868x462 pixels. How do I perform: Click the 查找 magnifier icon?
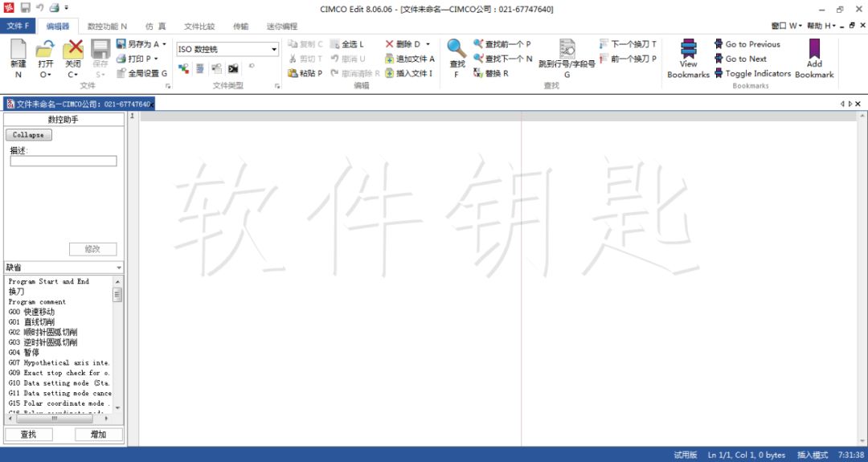pos(457,48)
